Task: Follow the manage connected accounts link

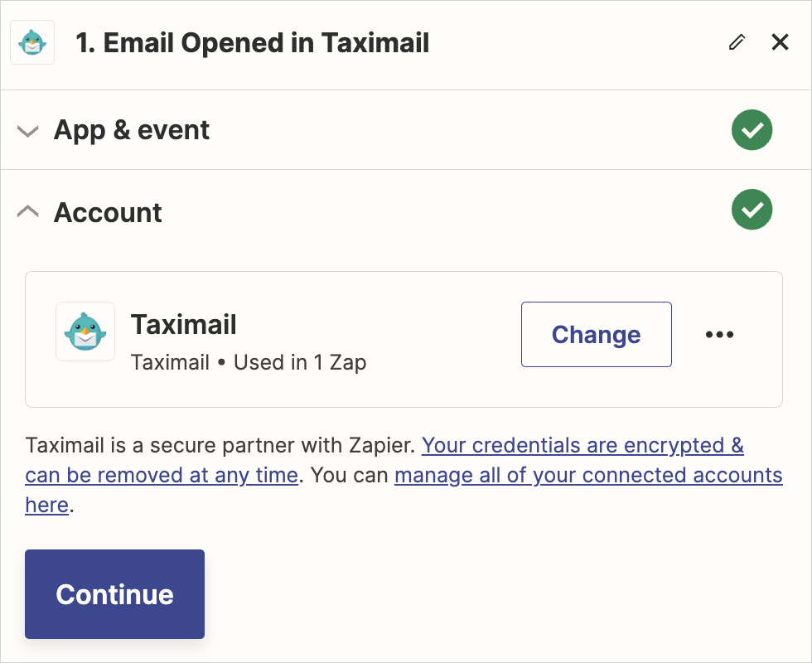Action: (588, 476)
